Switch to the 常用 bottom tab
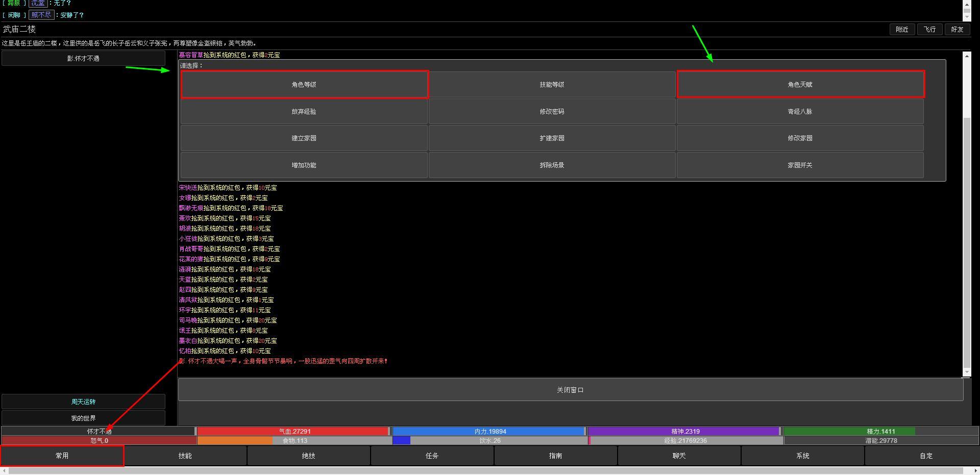The width and height of the screenshot is (980, 475). coord(62,456)
